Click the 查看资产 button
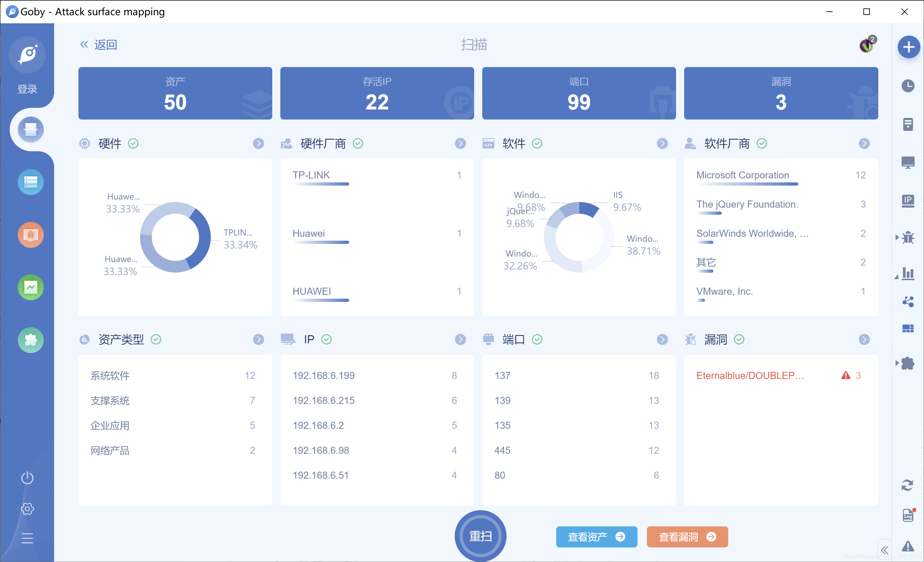The height and width of the screenshot is (562, 924). [x=596, y=537]
